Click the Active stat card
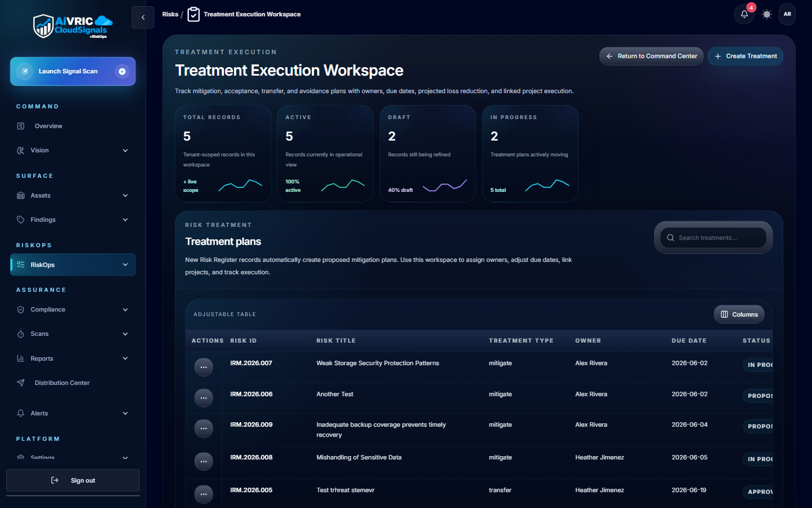 [x=325, y=154]
